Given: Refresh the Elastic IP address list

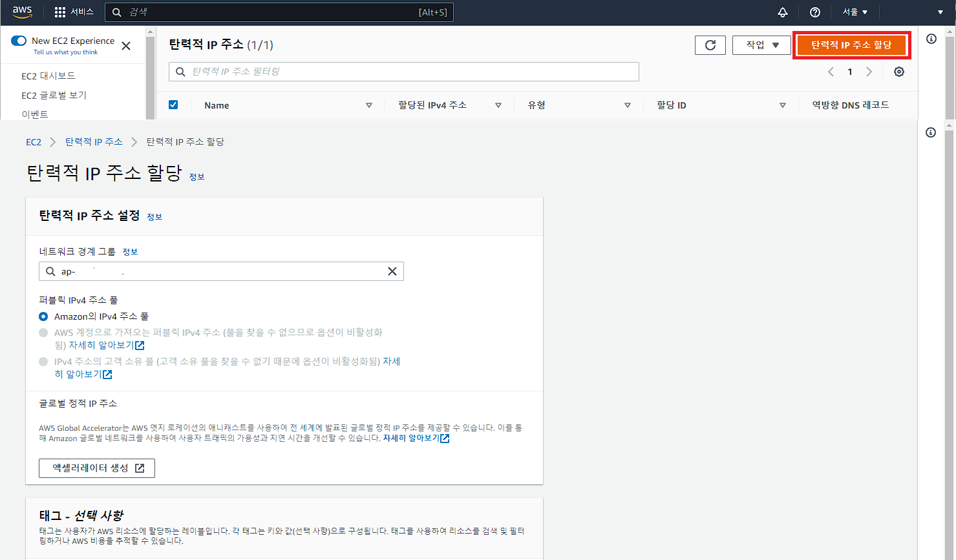Looking at the screenshot, I should [x=710, y=45].
